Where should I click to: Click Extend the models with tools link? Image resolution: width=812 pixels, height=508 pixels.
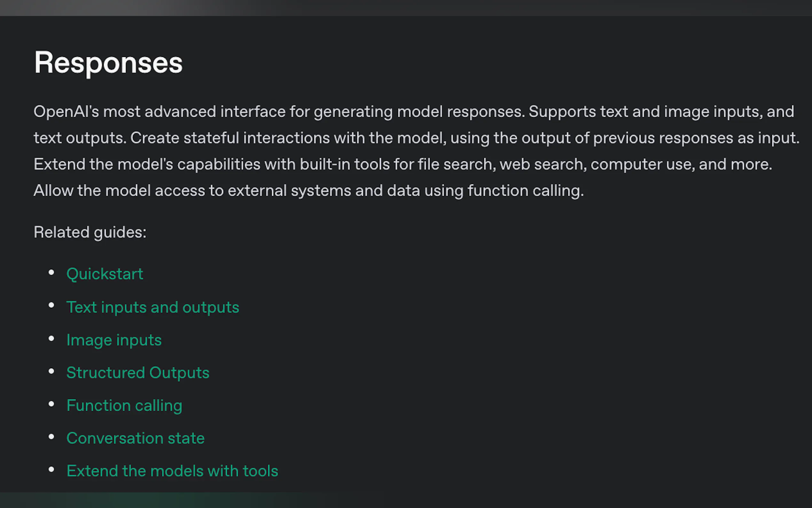coord(172,471)
